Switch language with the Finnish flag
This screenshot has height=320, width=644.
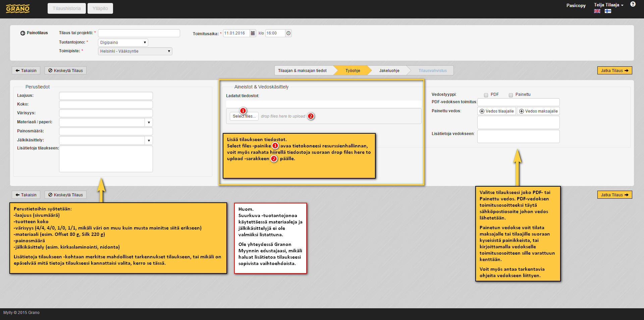pyautogui.click(x=608, y=11)
